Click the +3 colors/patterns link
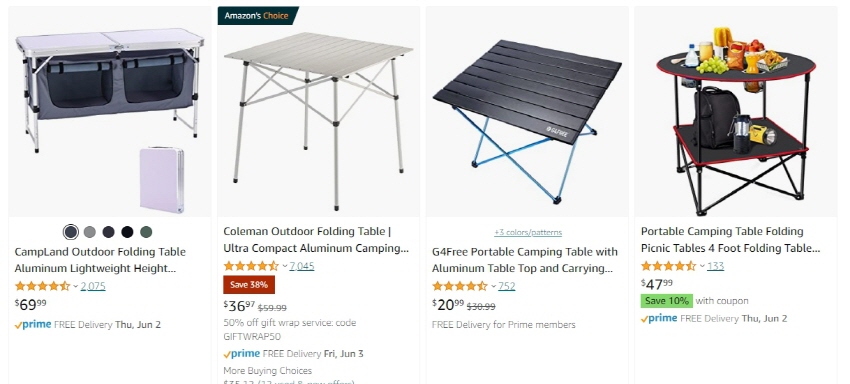This screenshot has width=850, height=384. [x=527, y=233]
